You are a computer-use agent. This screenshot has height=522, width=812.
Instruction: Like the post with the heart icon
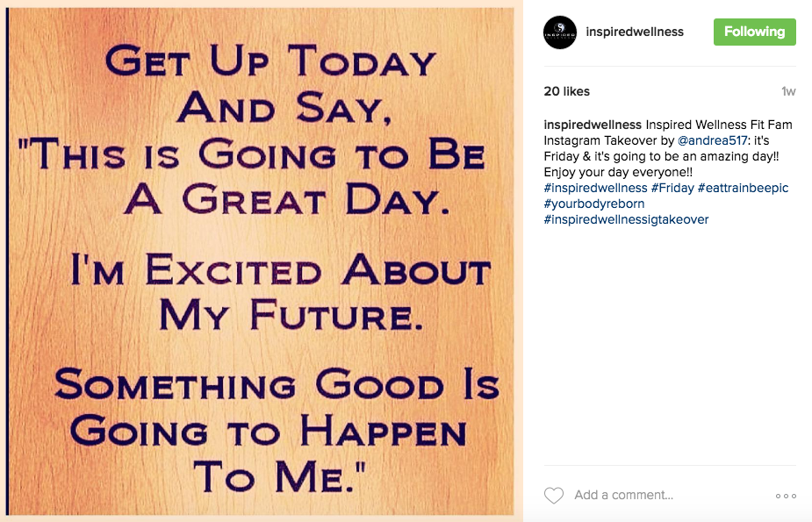(x=554, y=495)
